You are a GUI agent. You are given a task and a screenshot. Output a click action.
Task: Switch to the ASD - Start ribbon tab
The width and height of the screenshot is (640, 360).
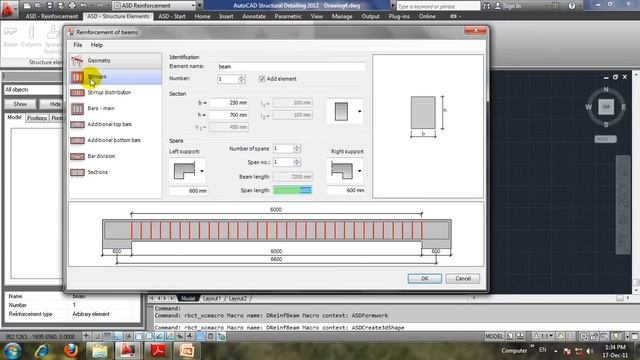click(x=172, y=16)
